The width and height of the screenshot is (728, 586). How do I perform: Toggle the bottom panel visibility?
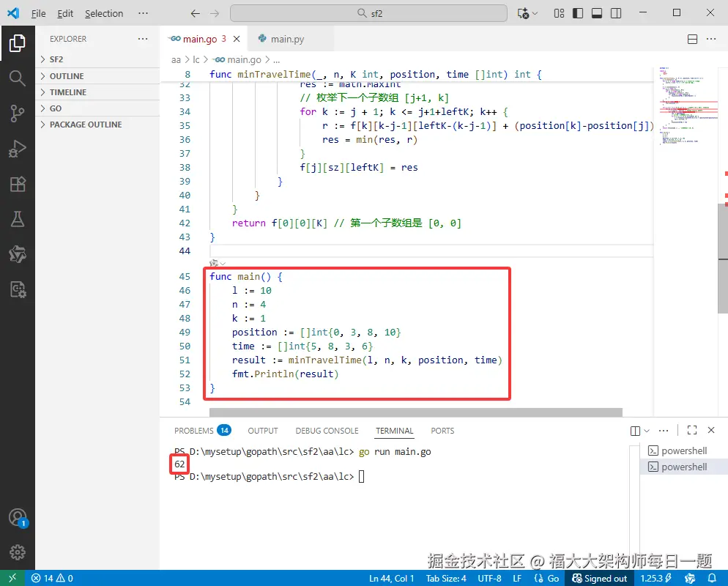point(597,13)
